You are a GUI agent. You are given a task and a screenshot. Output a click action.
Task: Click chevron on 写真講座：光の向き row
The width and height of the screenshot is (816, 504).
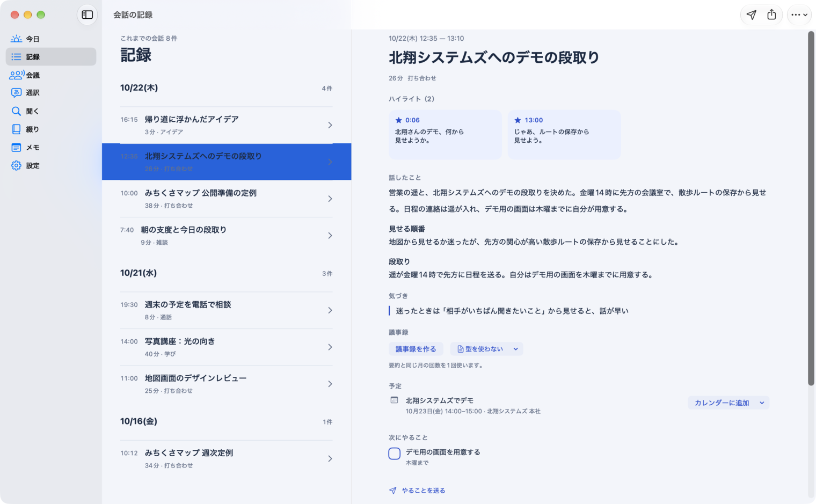tap(330, 347)
